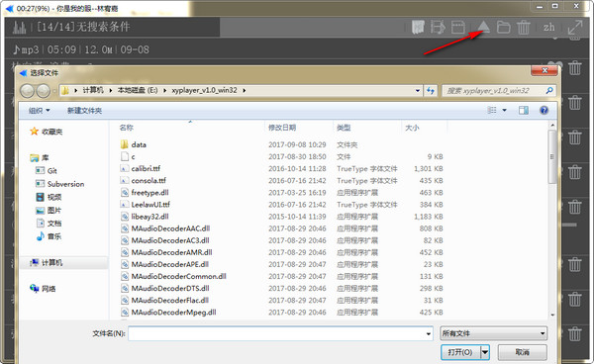
Task: Click the search box showing 无搜索条件
Action: (83, 27)
